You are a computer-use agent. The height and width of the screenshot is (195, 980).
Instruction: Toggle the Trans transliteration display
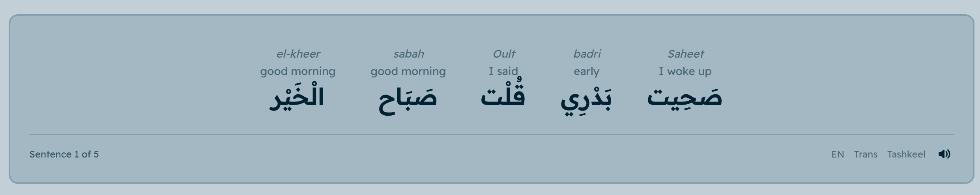tap(866, 154)
